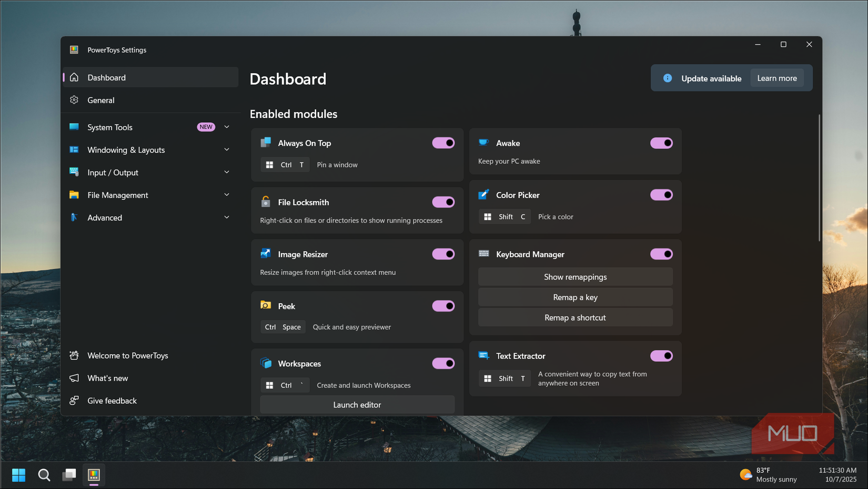Click the Color Picker module icon
Image resolution: width=868 pixels, height=489 pixels.
[x=483, y=195]
